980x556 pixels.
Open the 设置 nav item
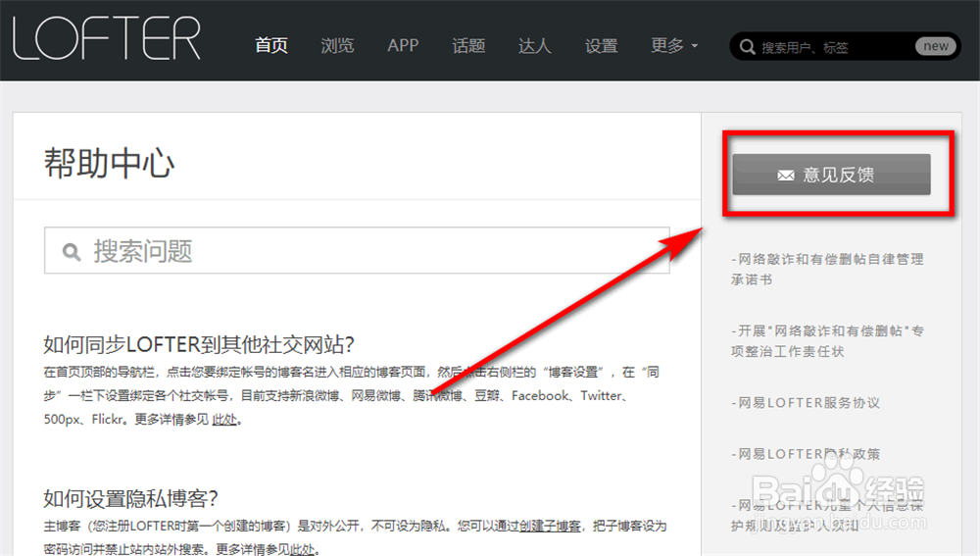click(602, 46)
